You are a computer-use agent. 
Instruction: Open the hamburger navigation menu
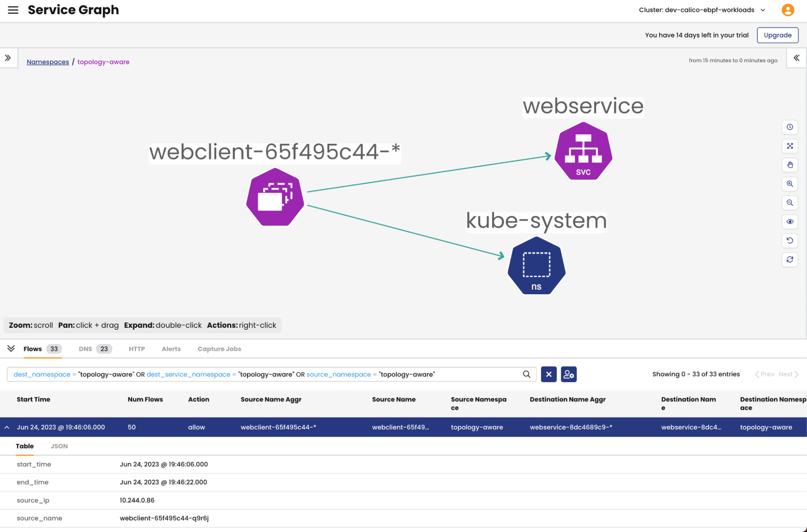tap(13, 10)
